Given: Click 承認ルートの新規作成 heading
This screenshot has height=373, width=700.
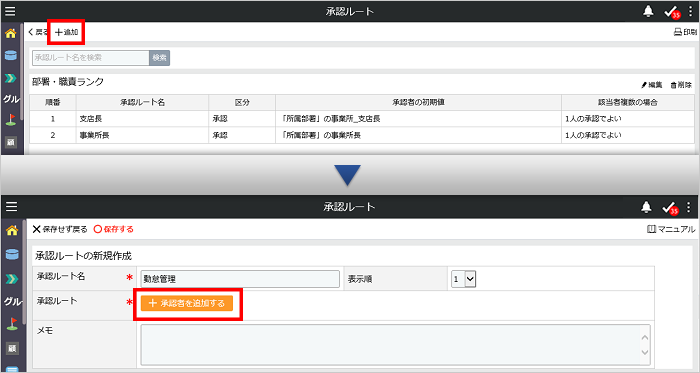Looking at the screenshot, I should pyautogui.click(x=83, y=256).
